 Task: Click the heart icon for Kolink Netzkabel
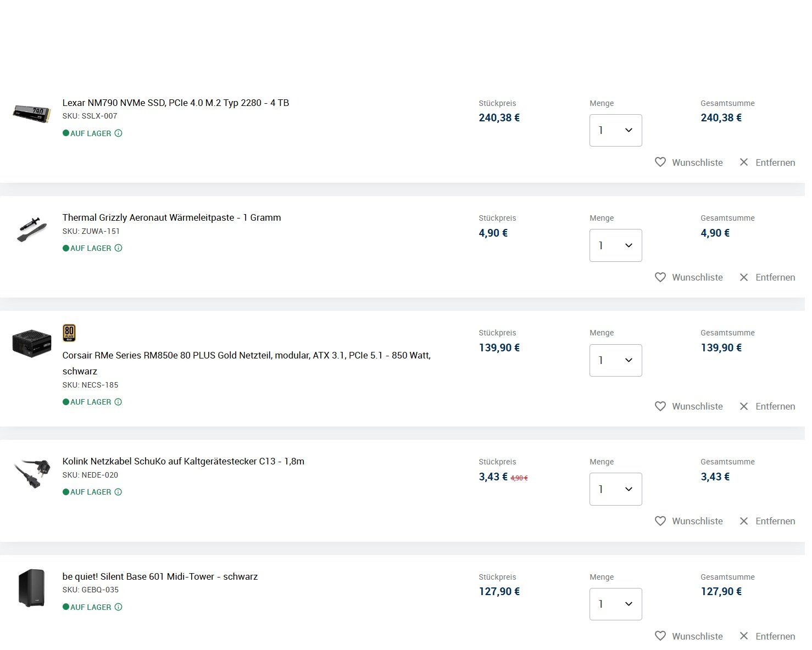pyautogui.click(x=660, y=521)
